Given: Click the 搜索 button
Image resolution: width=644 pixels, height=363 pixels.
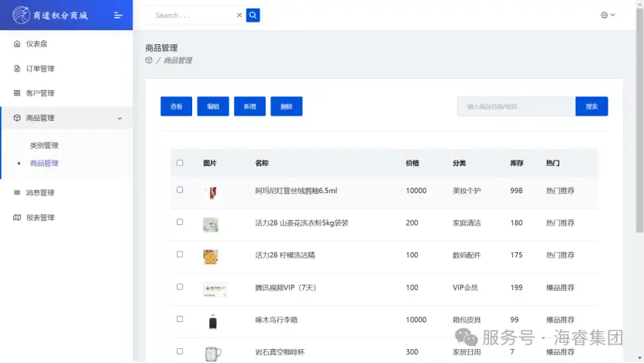Looking at the screenshot, I should tap(591, 106).
